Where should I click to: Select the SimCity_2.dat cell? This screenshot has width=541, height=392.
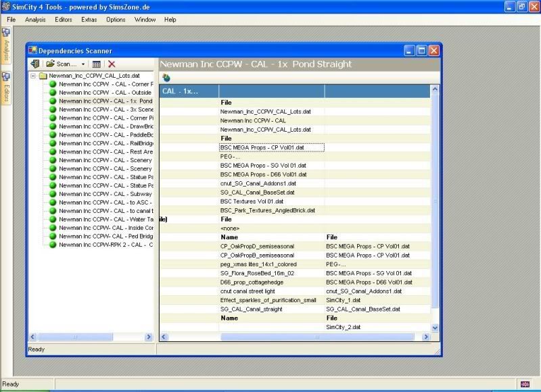click(377, 327)
